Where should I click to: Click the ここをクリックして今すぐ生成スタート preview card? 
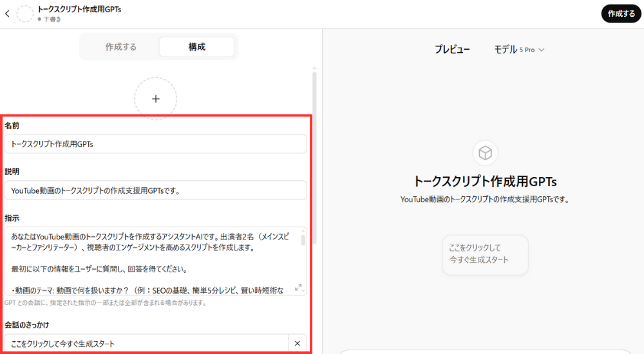(x=485, y=255)
